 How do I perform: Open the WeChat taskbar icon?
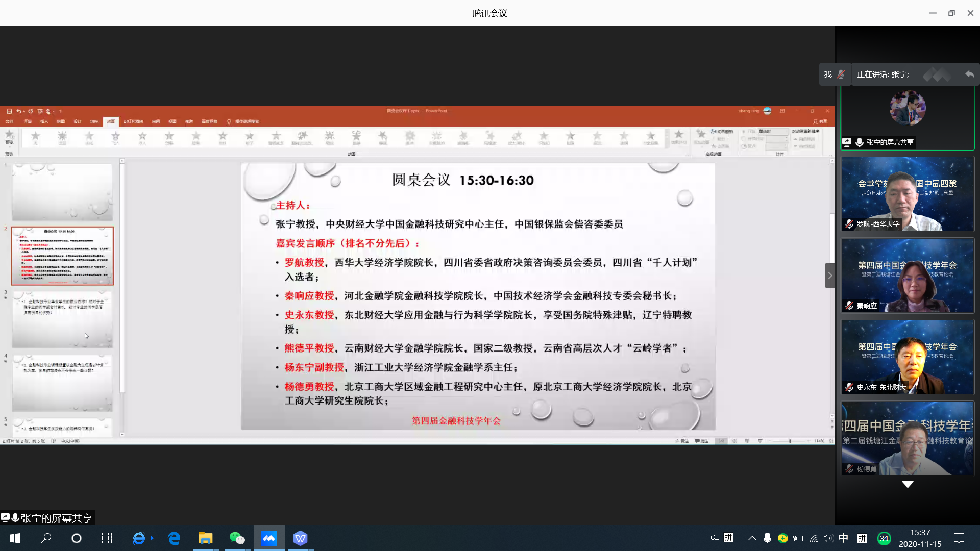click(237, 538)
